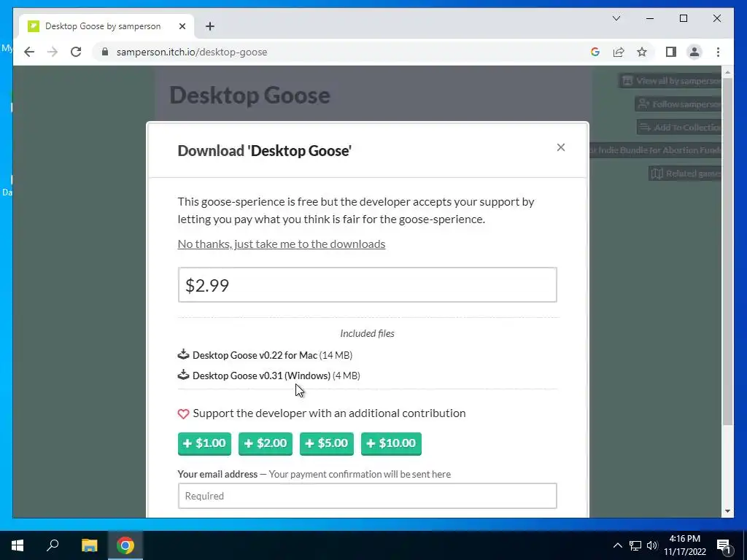
Task: Open the tab search chevron dropdown
Action: (x=616, y=18)
